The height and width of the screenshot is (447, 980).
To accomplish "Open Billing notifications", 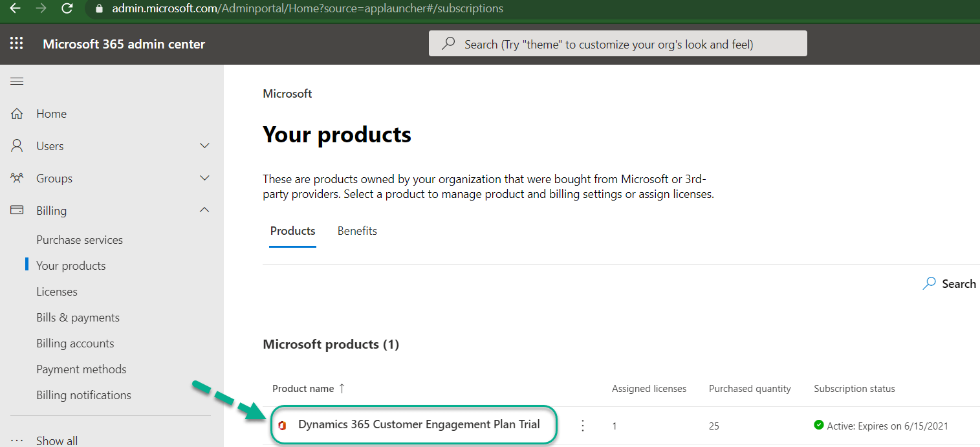I will [x=83, y=395].
